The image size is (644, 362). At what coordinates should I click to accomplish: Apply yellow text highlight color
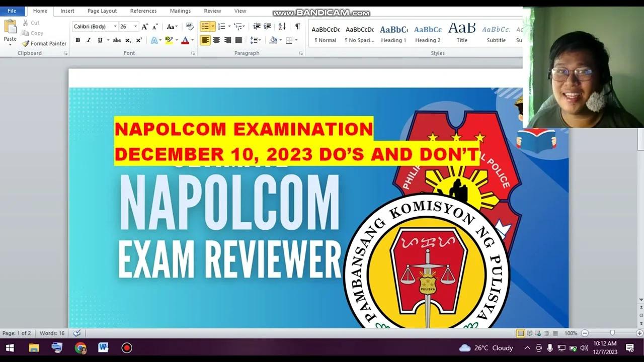[168, 40]
